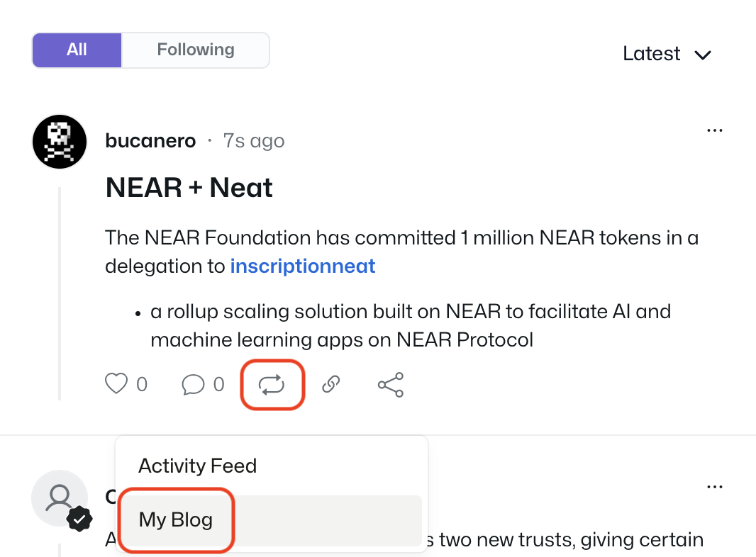The height and width of the screenshot is (557, 756).
Task: Open the NEAR + Neat post title
Action: coord(189,188)
